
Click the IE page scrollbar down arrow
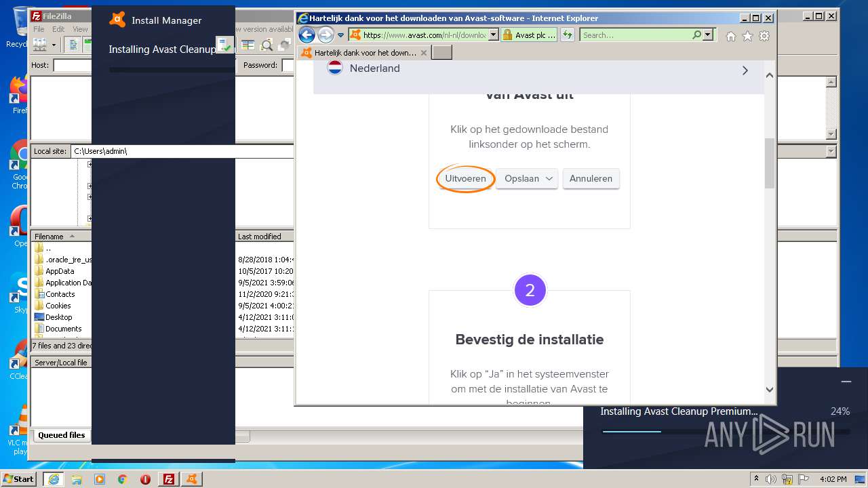(x=769, y=389)
